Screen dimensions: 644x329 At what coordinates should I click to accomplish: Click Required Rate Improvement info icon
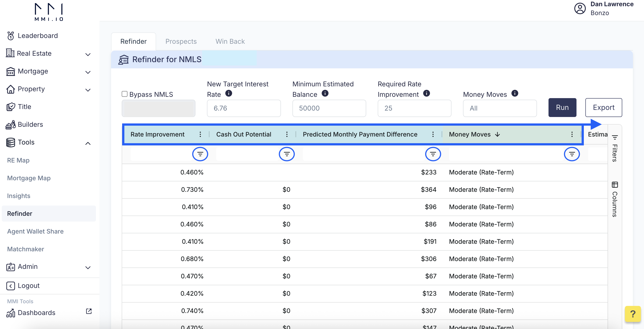point(426,93)
